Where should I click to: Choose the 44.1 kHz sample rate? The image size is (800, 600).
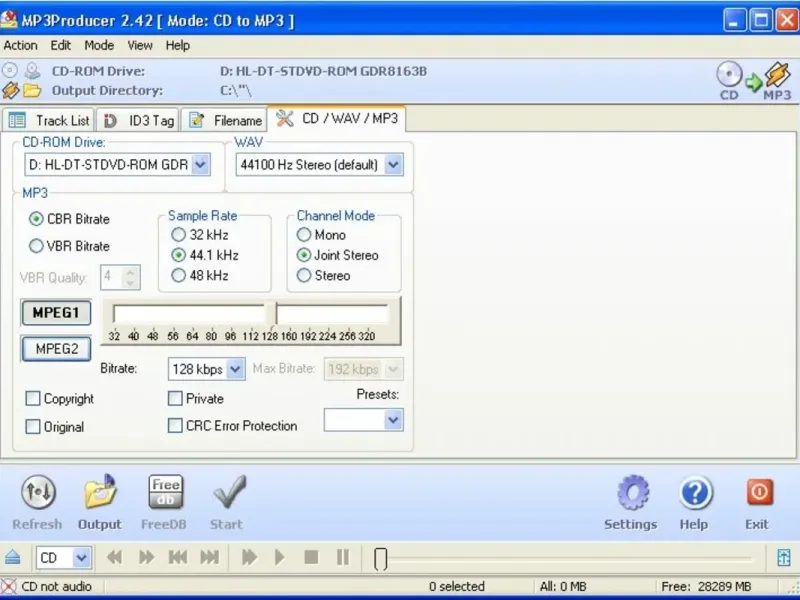(x=178, y=255)
